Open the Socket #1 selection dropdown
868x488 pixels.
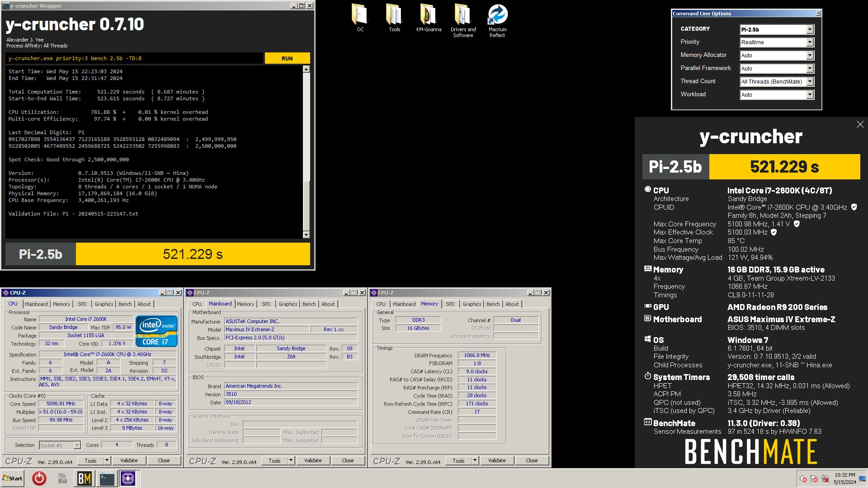coord(60,445)
